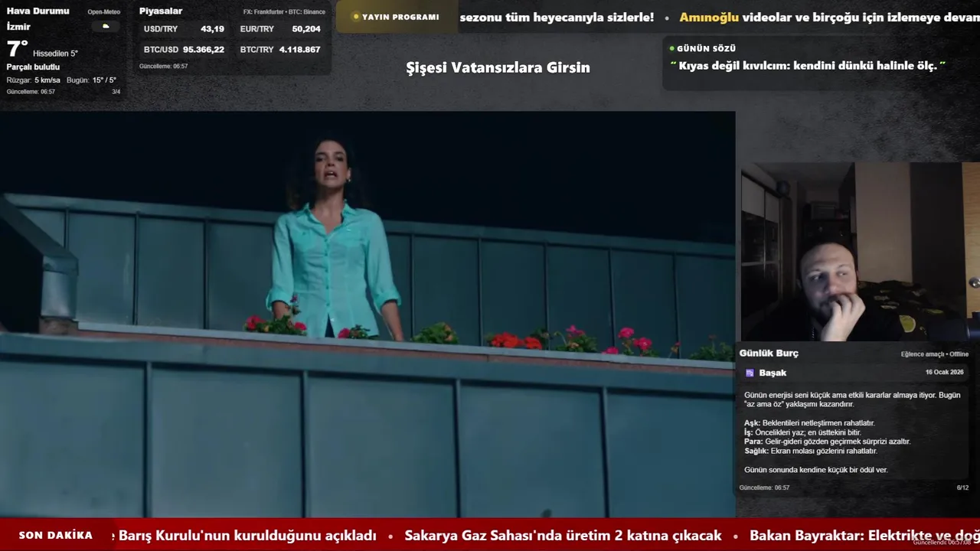This screenshot has width=980, height=551.
Task: Click the 6/12 horoscope page counter
Action: click(962, 487)
